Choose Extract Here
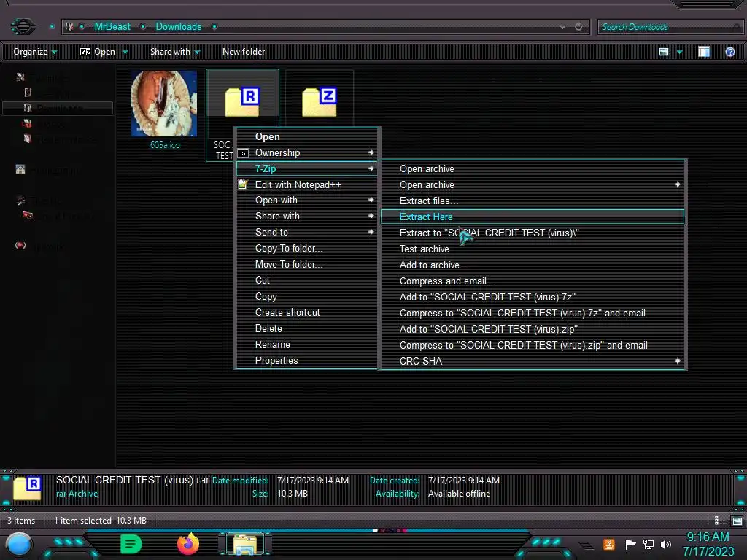Screen dimensions: 747x560 pyautogui.click(x=533, y=217)
